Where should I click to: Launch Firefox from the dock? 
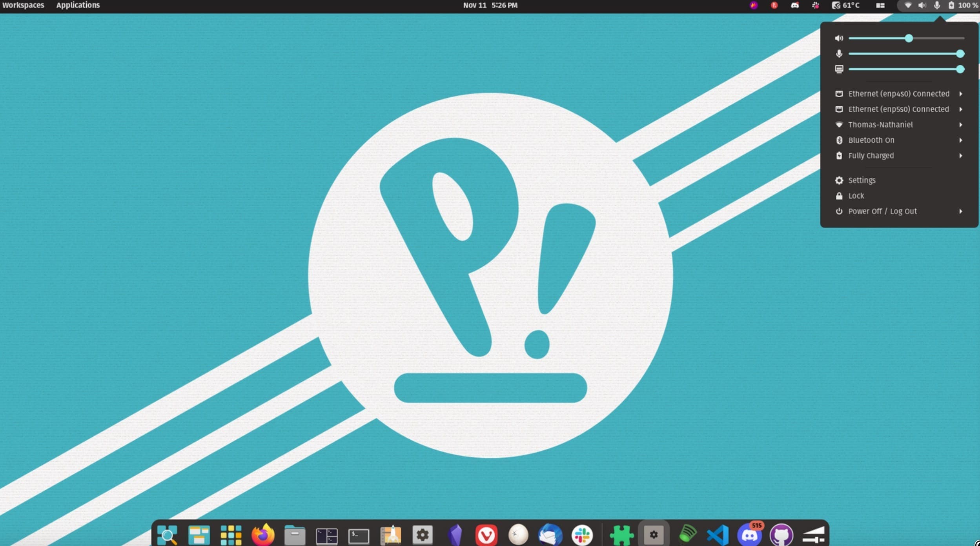263,535
